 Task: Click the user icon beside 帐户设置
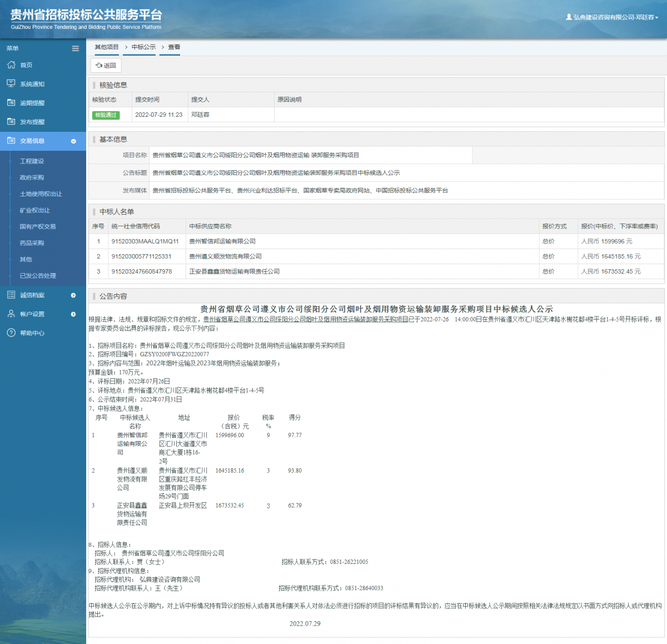(x=11, y=314)
